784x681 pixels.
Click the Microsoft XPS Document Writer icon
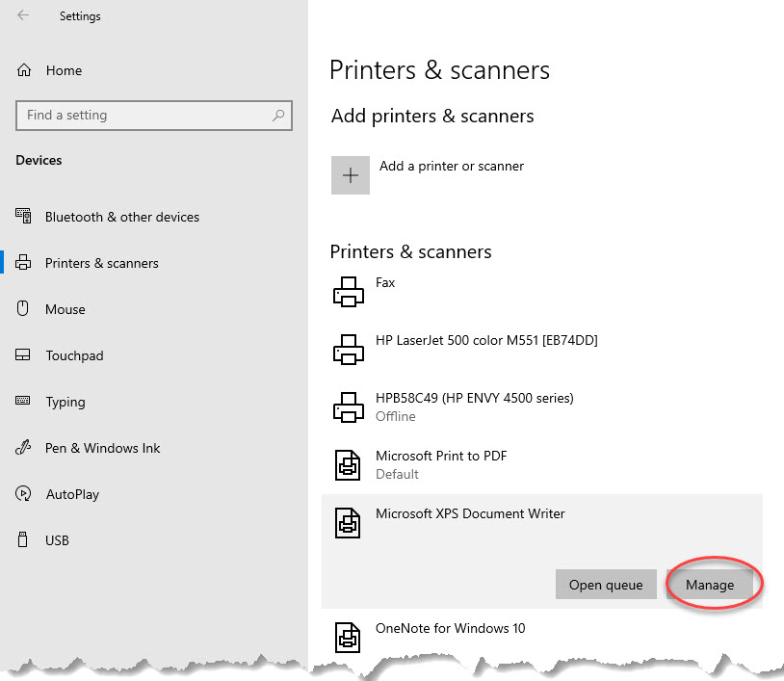(348, 523)
